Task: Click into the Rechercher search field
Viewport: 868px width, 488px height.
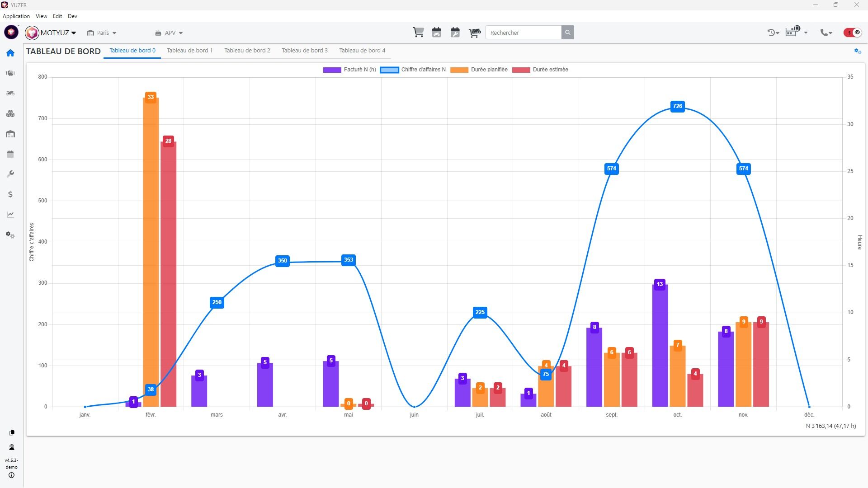Action: pyautogui.click(x=524, y=33)
